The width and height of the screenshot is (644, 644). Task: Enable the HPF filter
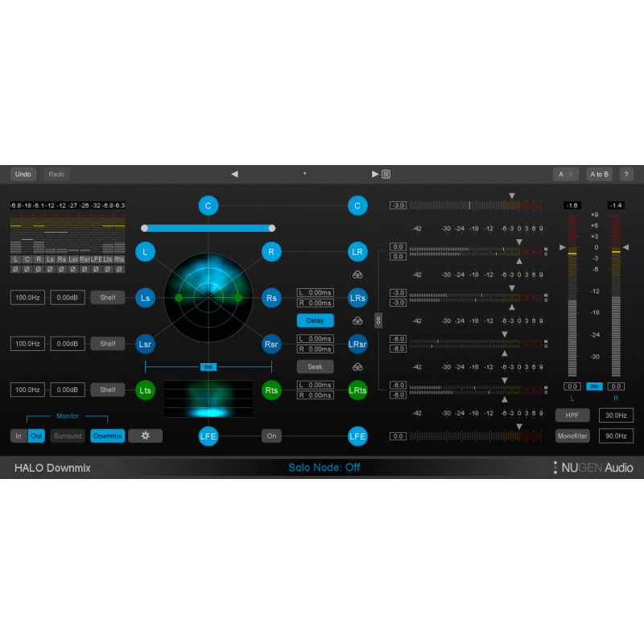pyautogui.click(x=572, y=415)
